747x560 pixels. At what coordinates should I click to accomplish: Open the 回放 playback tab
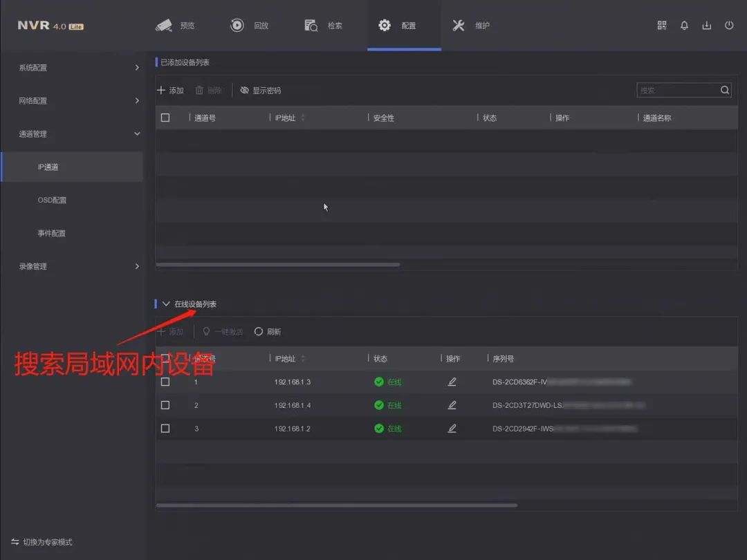click(249, 26)
